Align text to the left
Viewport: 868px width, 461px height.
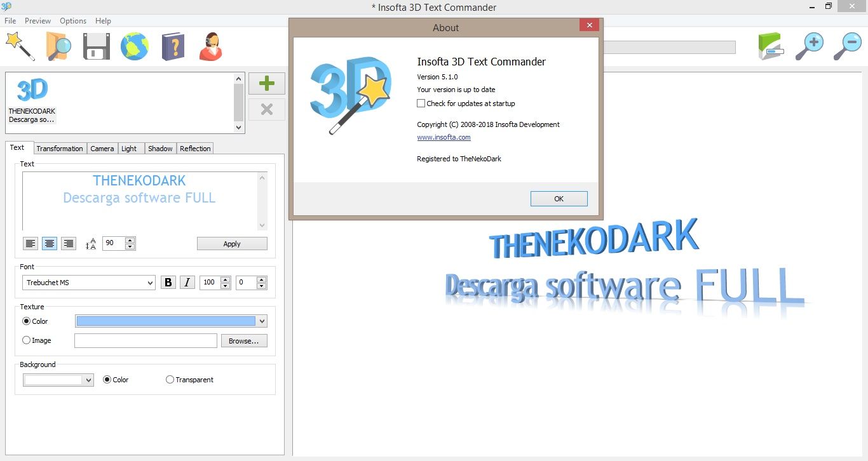(x=31, y=243)
